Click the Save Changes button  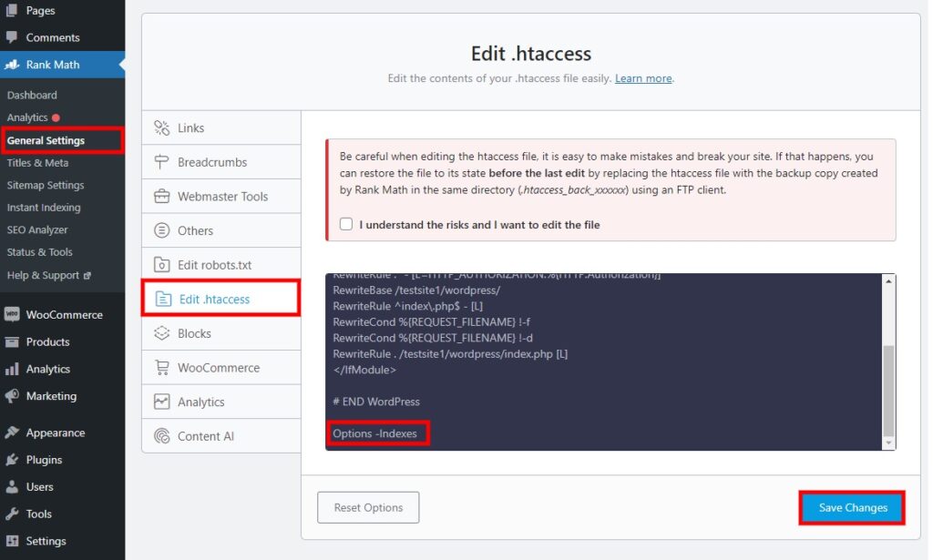click(x=853, y=508)
